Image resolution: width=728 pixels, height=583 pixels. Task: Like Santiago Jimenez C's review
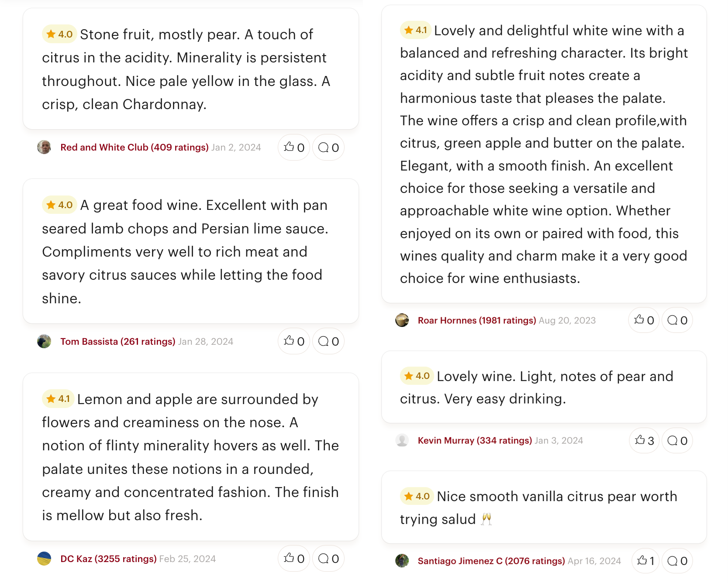[x=645, y=561]
